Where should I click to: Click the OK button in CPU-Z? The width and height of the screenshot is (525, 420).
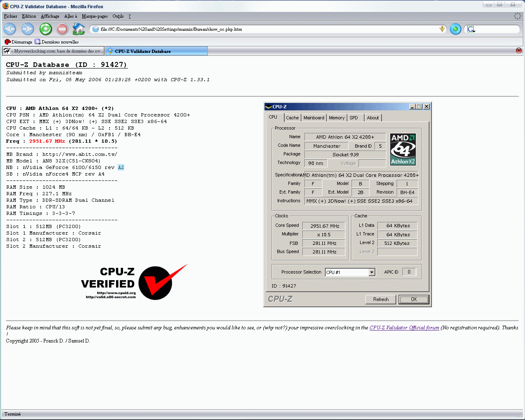414,299
